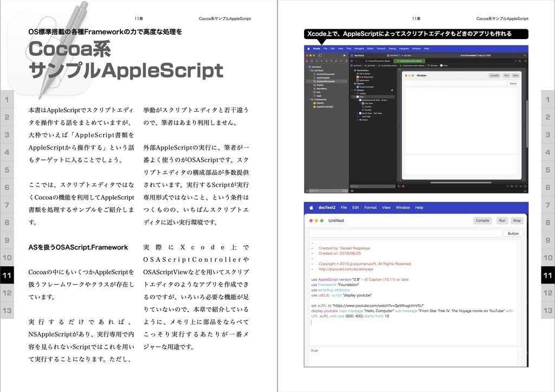This screenshot has height=392, width=555.
Task: Open the Product menu in Xcode
Action: coord(381,49)
